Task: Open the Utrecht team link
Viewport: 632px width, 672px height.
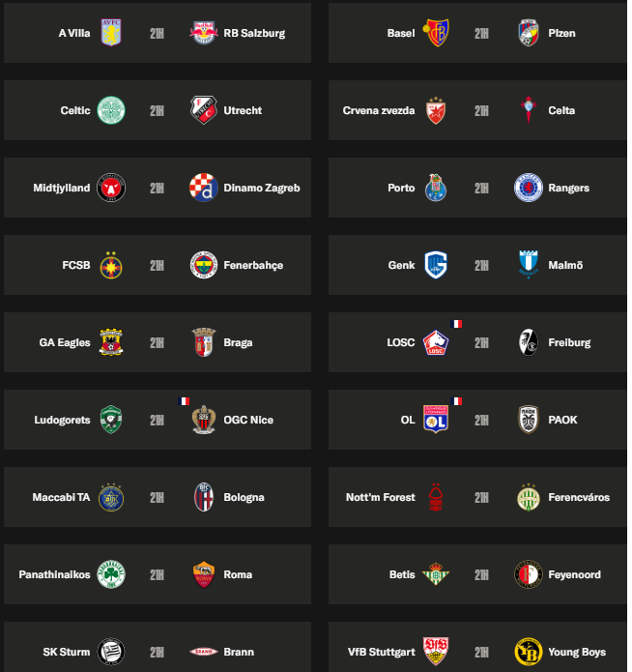Action: [243, 110]
